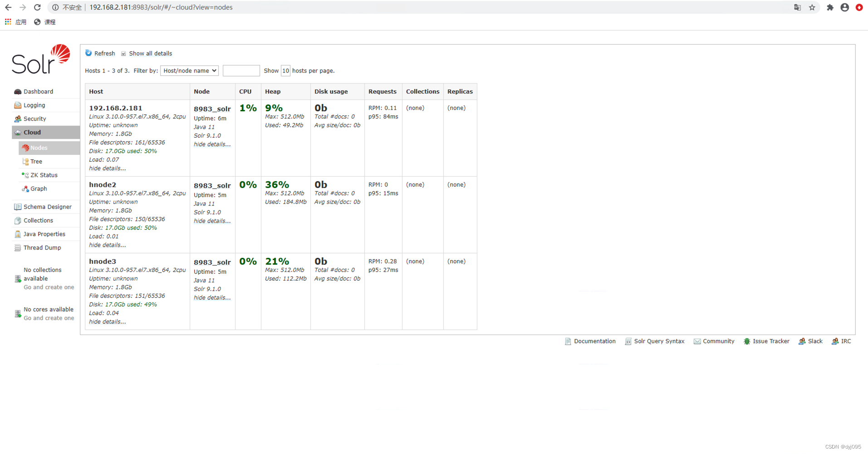Open the Slack link
The image size is (868, 454).
(815, 341)
